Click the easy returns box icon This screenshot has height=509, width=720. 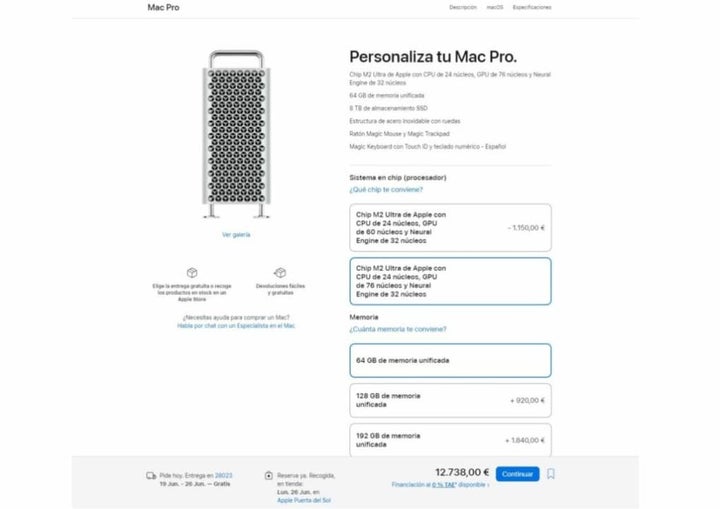point(280,272)
